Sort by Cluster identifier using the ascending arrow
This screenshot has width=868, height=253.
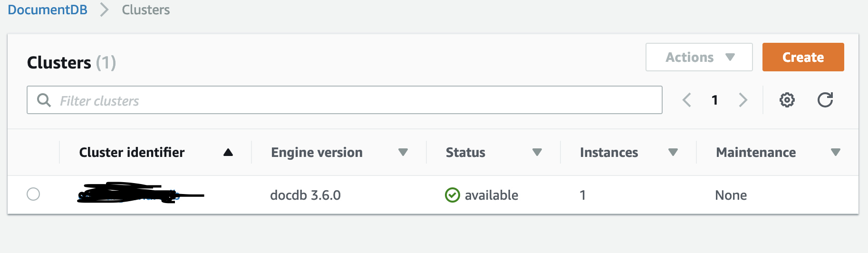(228, 152)
